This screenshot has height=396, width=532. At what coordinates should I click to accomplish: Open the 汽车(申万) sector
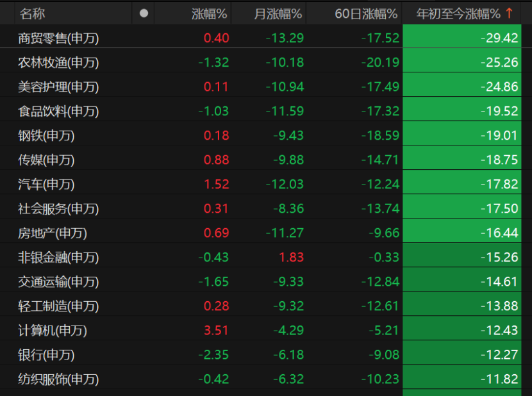[x=46, y=185]
